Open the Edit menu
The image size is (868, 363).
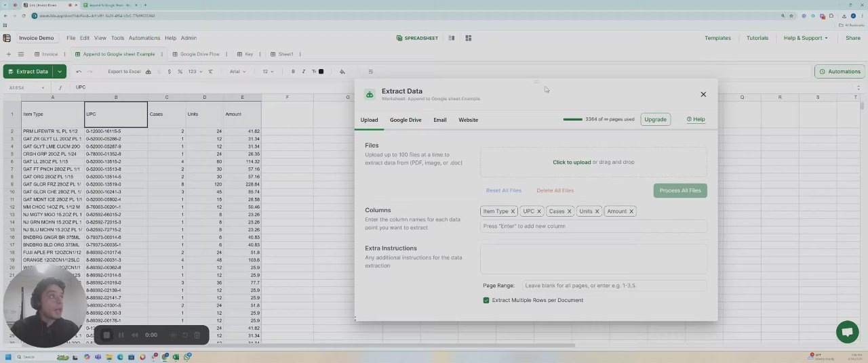click(x=85, y=38)
